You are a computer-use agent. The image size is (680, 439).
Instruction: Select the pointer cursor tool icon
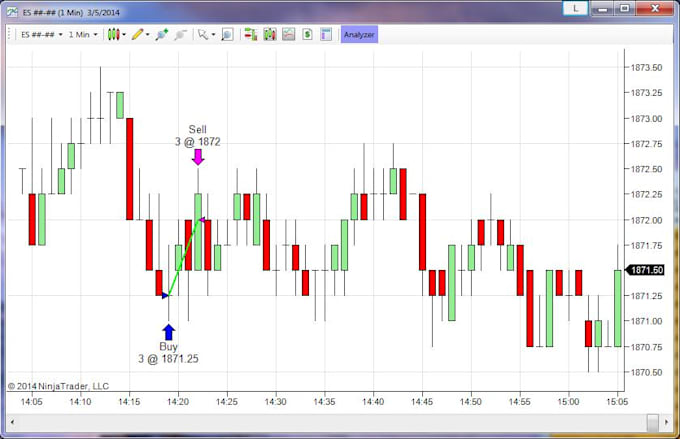[x=203, y=35]
